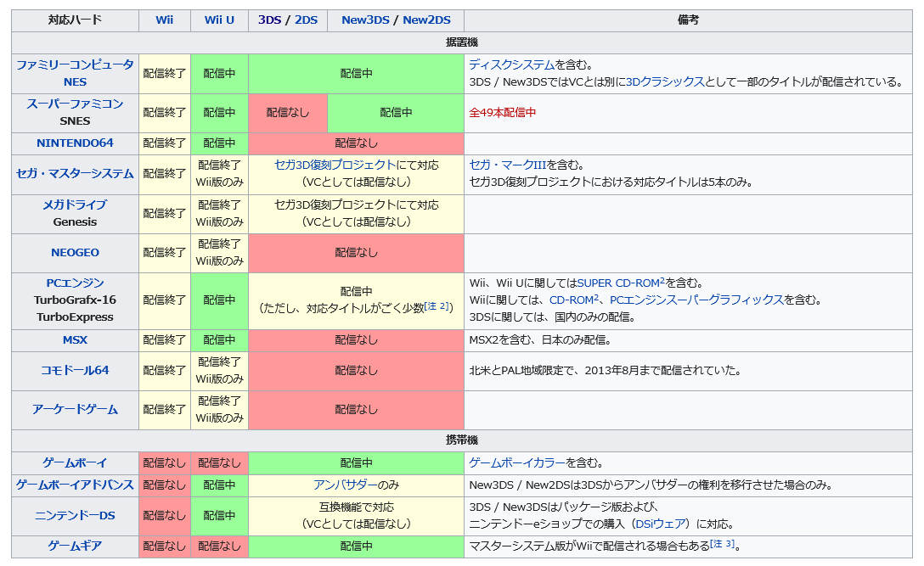This screenshot has height=566, width=924.
Task: Follow the CD-ROM² link in the Wii note
Action: click(x=574, y=300)
